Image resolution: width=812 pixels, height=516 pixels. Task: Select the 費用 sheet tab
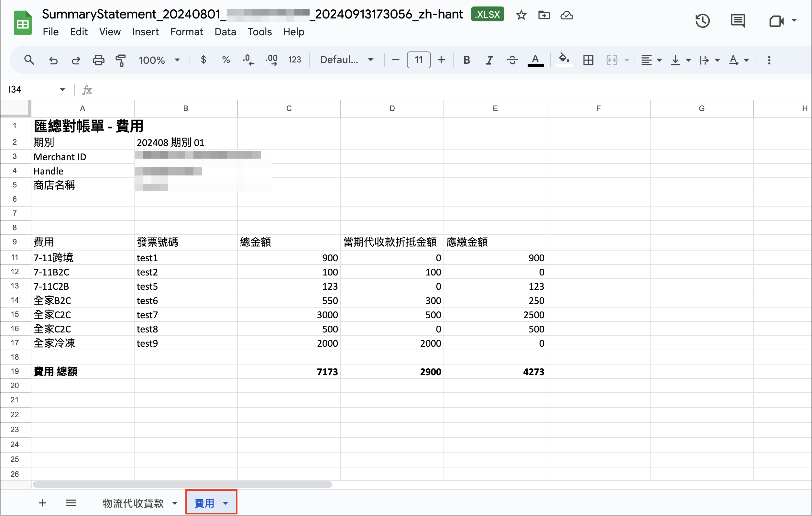coord(204,503)
